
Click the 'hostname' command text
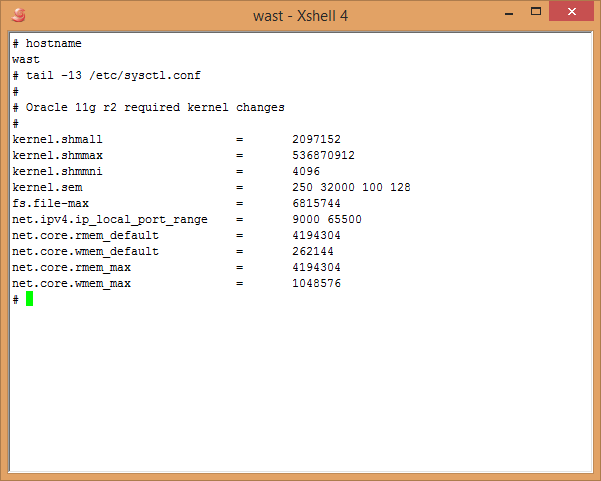click(x=54, y=44)
